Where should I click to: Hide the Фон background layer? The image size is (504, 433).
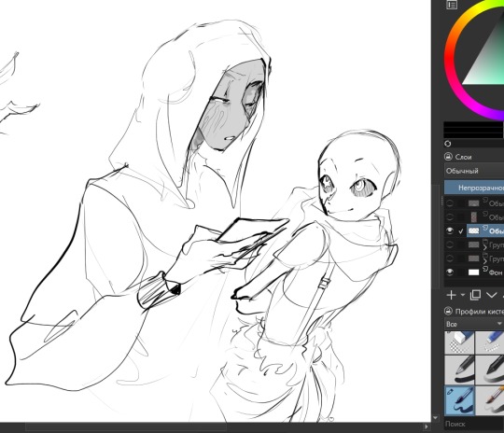point(450,272)
